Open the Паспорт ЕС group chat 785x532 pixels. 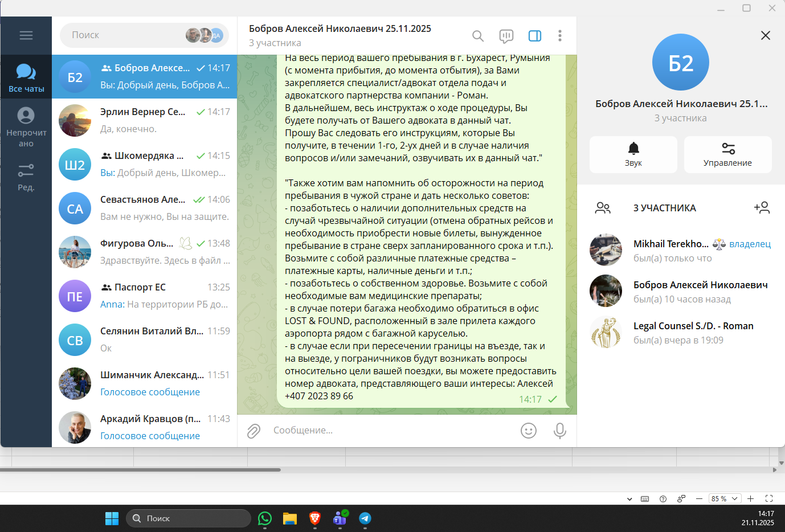tap(144, 296)
